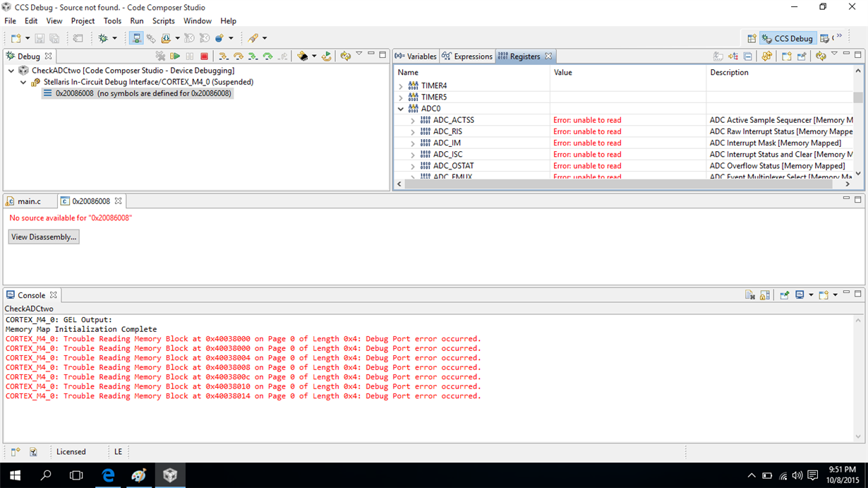Expand the ADC_IM register

tap(413, 143)
